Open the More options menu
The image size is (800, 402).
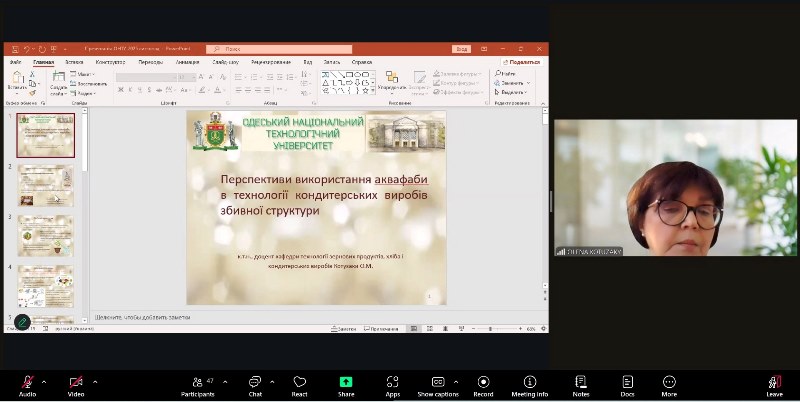tap(669, 382)
